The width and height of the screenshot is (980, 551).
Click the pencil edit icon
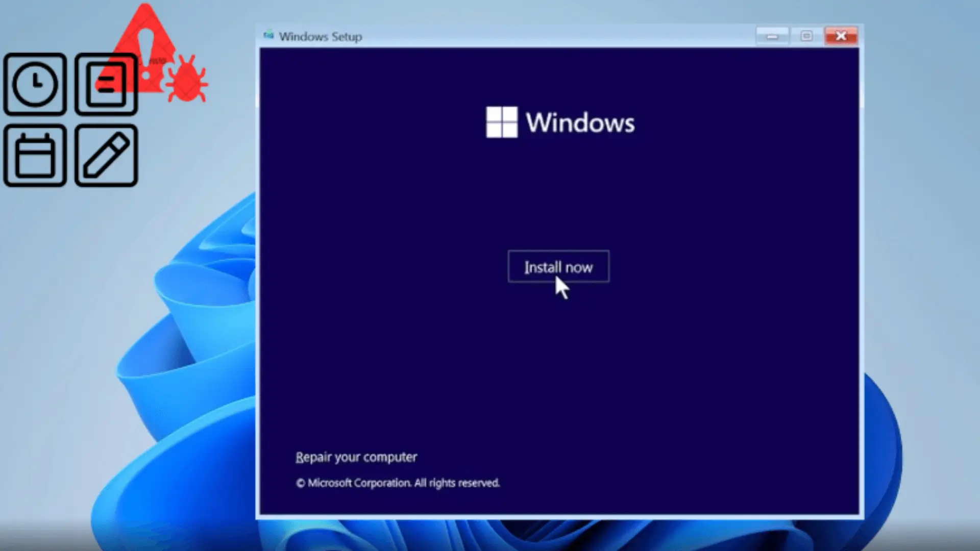[106, 156]
